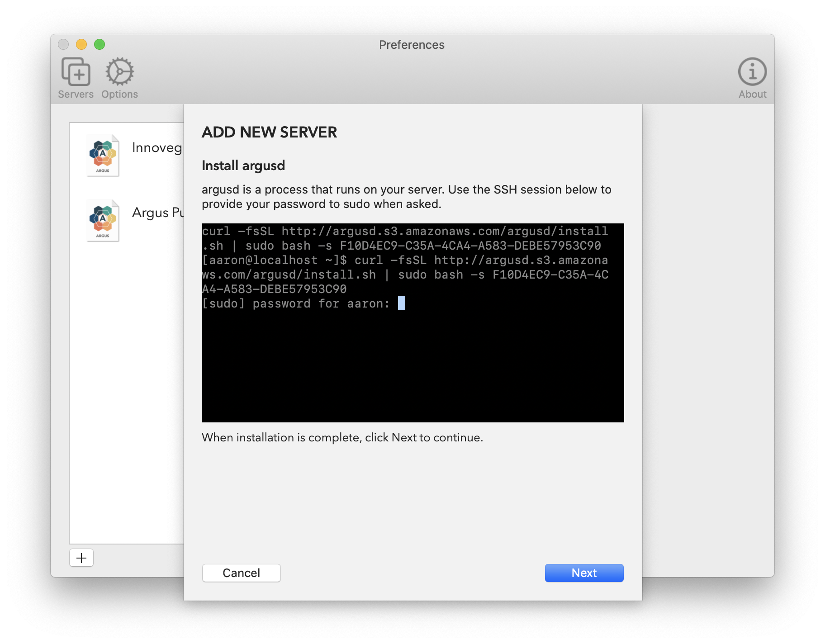Click the Options toolbar label

(x=119, y=94)
